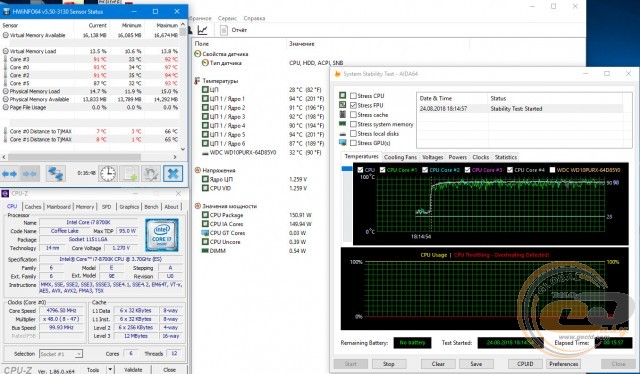Screen dimensions: 640x374
Task: Toggle the CPU Core #1 graph checkbox
Action: pos(382,170)
